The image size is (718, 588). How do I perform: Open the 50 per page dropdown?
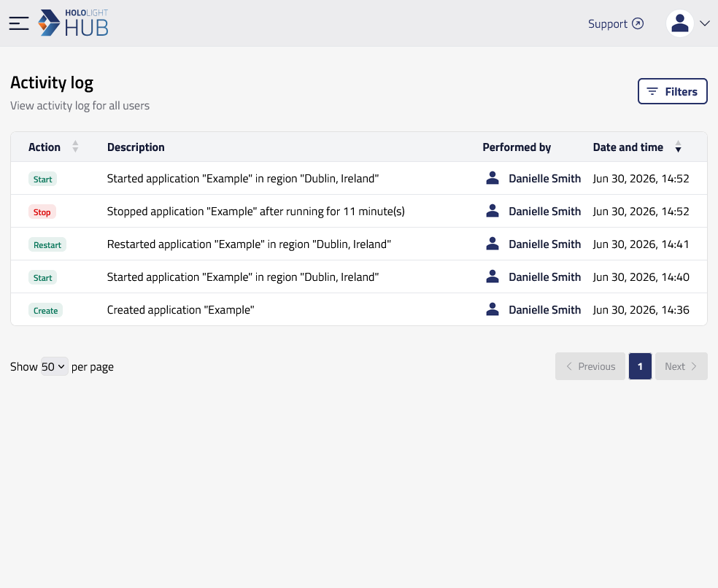55,366
